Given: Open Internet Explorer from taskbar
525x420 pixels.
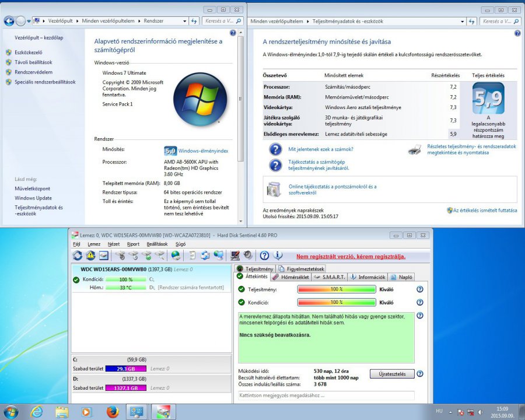Looking at the screenshot, I should pos(37,412).
